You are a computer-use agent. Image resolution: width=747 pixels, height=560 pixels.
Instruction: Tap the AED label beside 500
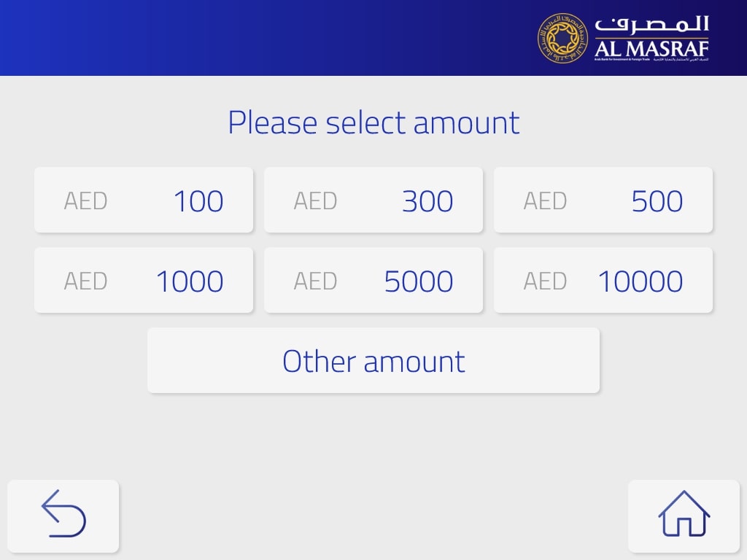[545, 201]
